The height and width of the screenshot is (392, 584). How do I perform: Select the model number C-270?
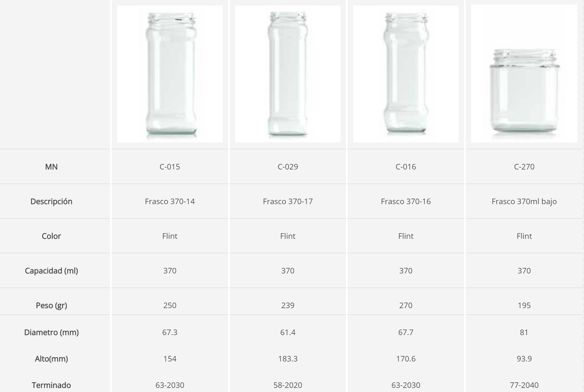click(x=524, y=167)
